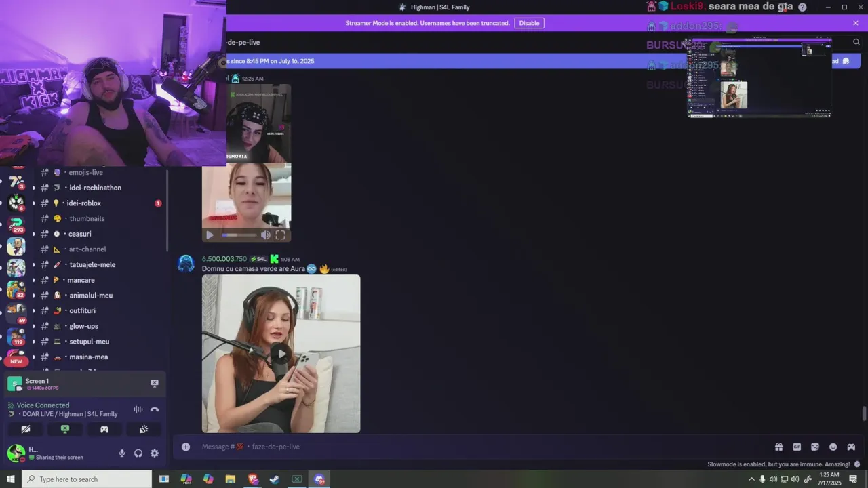868x488 pixels.
Task: Open apps gamepad icon in message bar
Action: (851, 447)
